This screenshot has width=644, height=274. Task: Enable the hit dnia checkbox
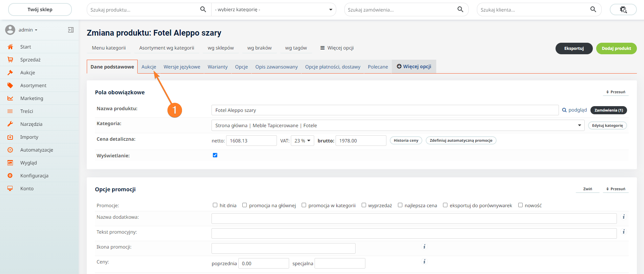[x=215, y=205]
